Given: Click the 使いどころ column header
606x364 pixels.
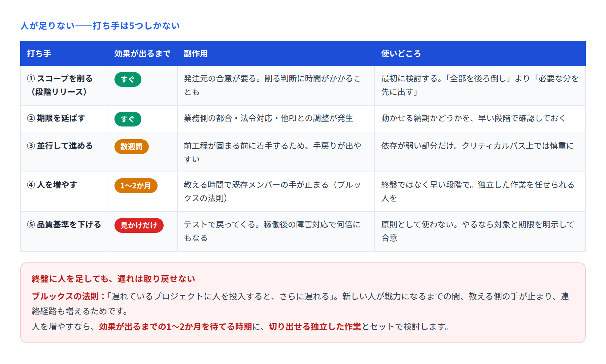Looking at the screenshot, I should (480, 53).
